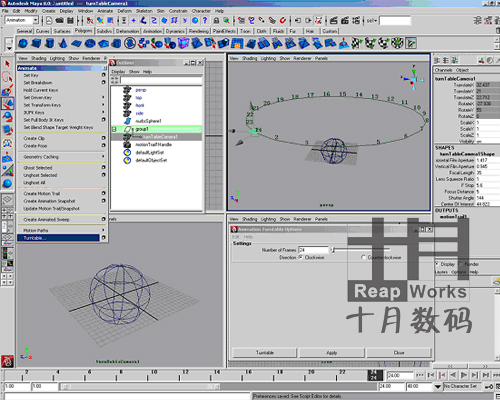Image resolution: width=500 pixels, height=400 pixels.
Task: Click the Outliner search text field
Action: 161,80
